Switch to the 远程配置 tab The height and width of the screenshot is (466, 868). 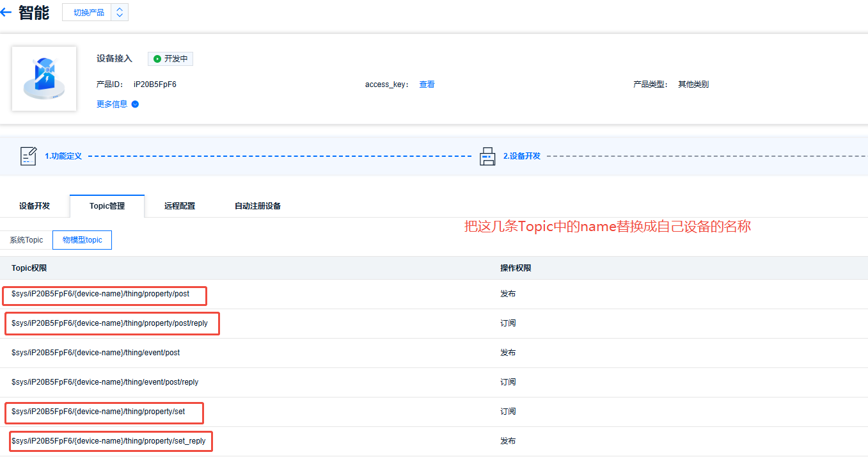point(180,206)
